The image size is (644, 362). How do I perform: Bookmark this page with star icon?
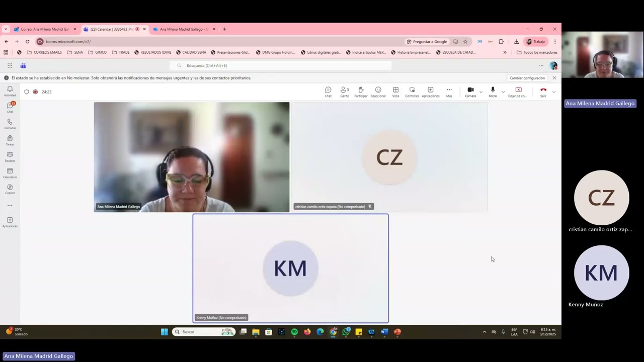[465, 42]
